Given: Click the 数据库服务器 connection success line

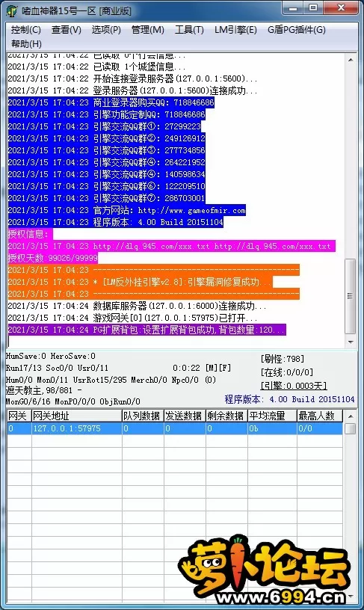Looking at the screenshot, I should coord(137,306).
